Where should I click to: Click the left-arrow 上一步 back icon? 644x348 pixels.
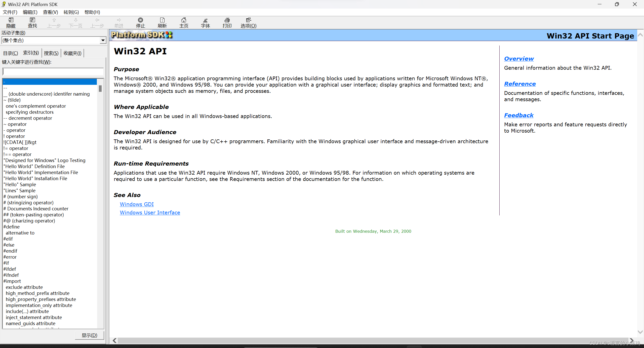(97, 23)
